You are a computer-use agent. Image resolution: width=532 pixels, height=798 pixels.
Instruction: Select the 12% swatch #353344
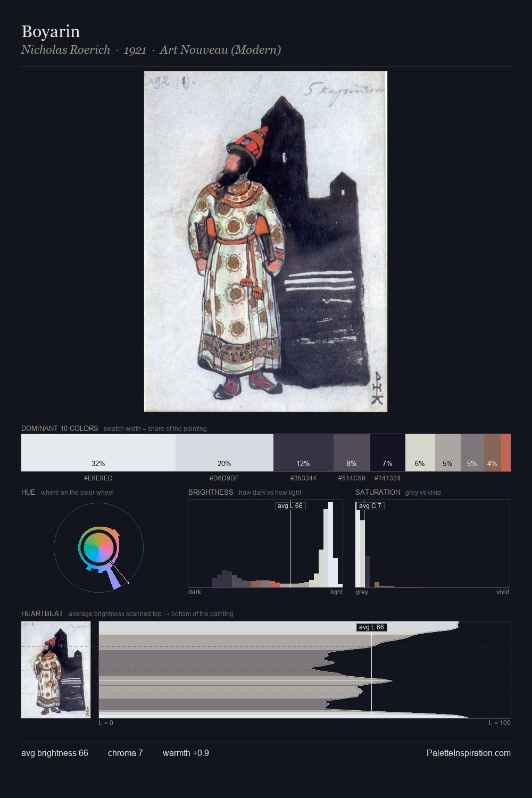303,453
